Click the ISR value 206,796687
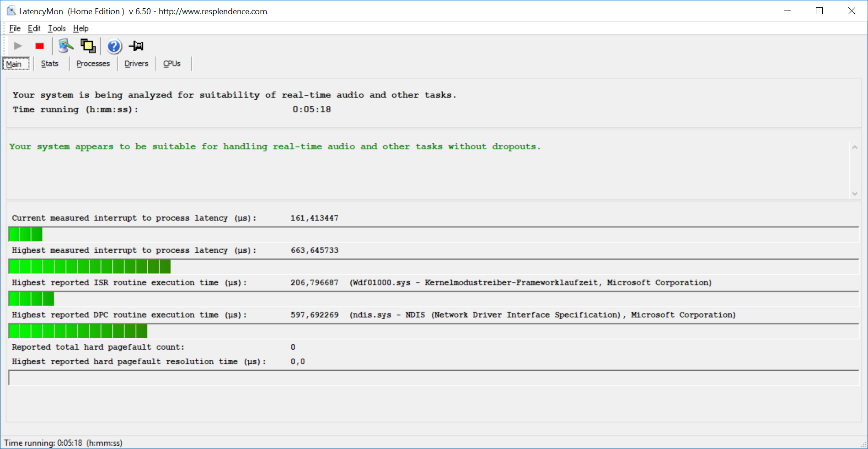Screen dimensions: 868x449 point(315,283)
